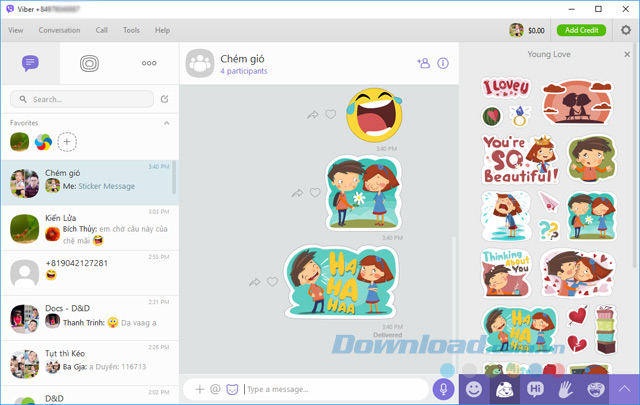
Task: Open the Docs - D&D conversation
Action: click(89, 318)
